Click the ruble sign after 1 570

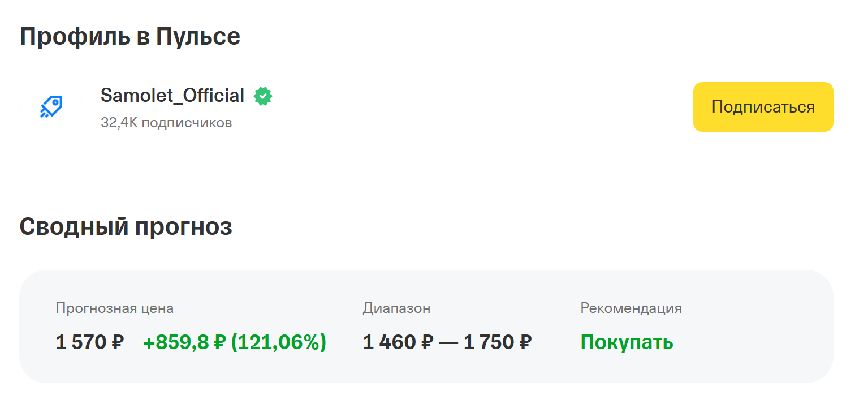tap(118, 342)
